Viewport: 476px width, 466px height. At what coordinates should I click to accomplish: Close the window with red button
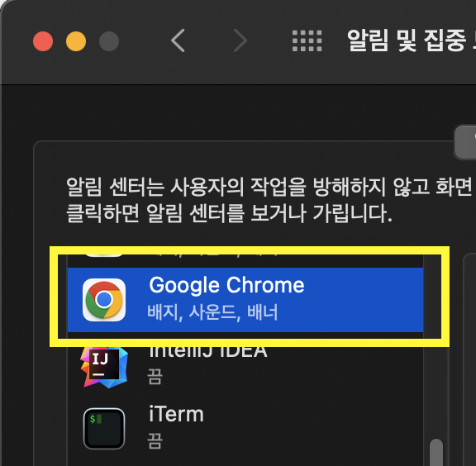click(x=43, y=41)
